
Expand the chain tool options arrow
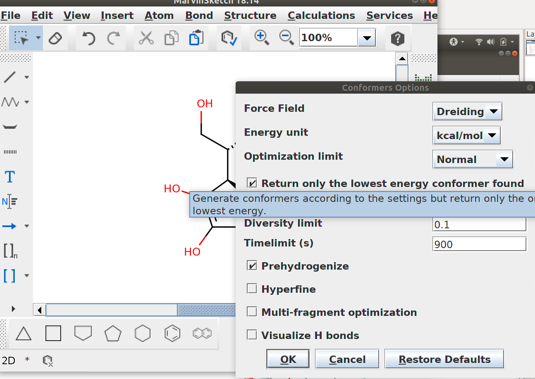coord(27,102)
